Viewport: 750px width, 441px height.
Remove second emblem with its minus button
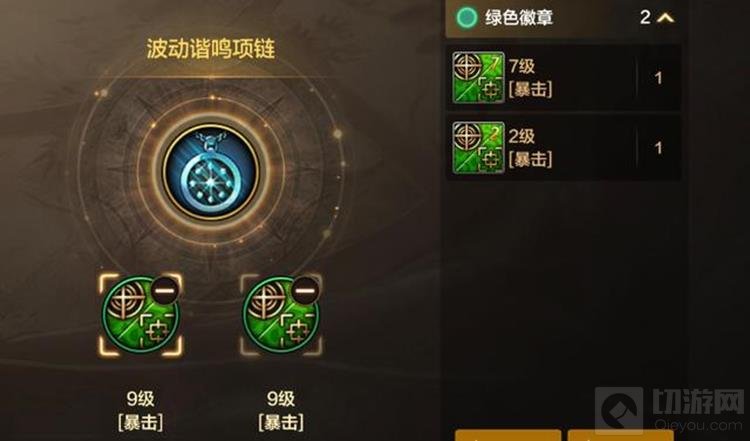[x=306, y=290]
